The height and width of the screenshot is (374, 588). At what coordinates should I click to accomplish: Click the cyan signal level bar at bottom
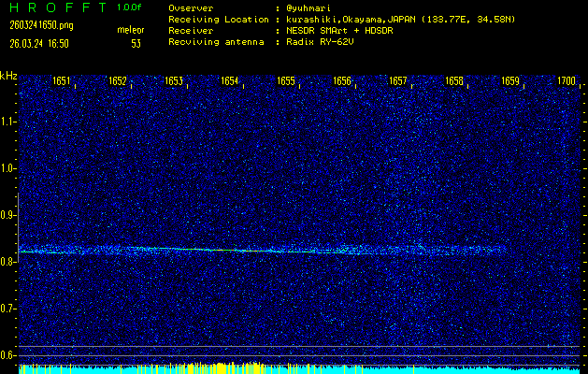299,369
